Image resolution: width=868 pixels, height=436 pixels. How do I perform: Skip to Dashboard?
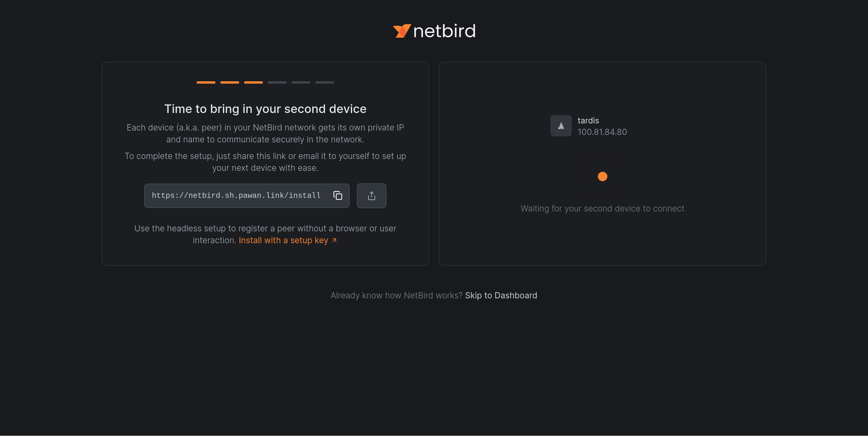coord(501,295)
